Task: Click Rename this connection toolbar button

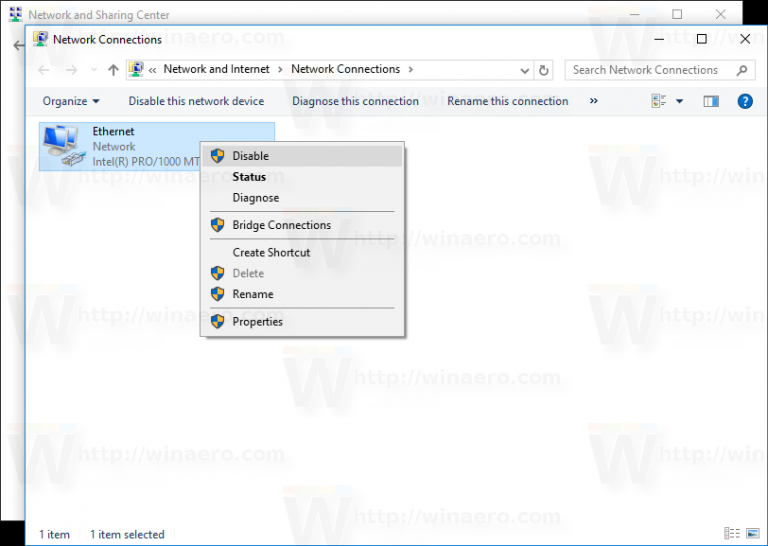Action: 507,101
